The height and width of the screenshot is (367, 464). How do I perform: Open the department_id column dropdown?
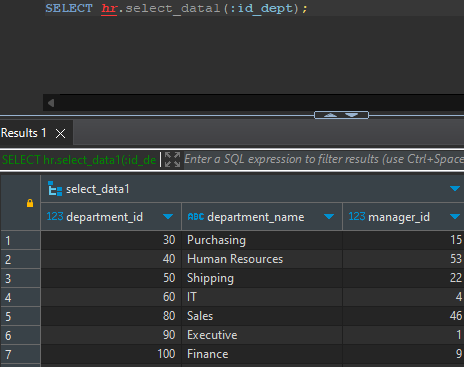[168, 217]
